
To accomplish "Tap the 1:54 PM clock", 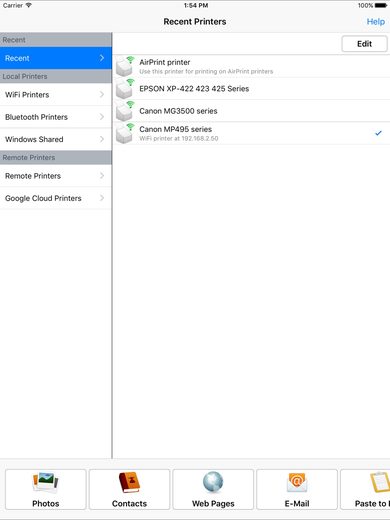I will (x=196, y=5).
